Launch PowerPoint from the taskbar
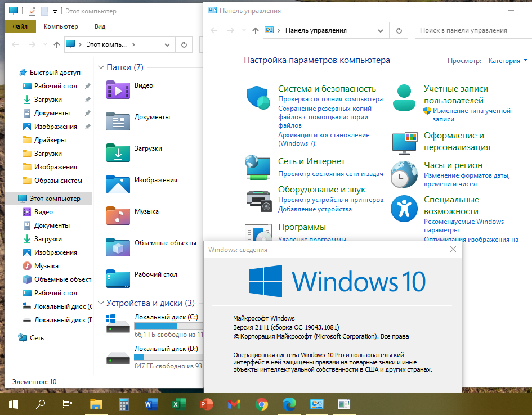Image resolution: width=532 pixels, height=415 pixels. point(206,404)
